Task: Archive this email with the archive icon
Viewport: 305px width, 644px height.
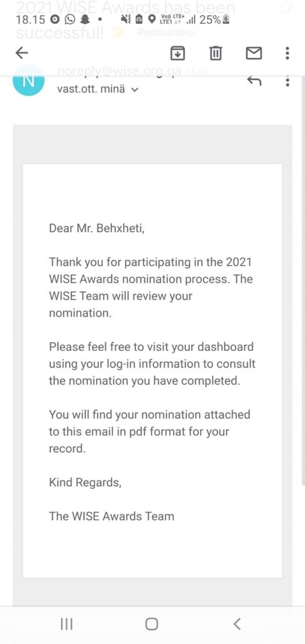Action: click(x=178, y=53)
